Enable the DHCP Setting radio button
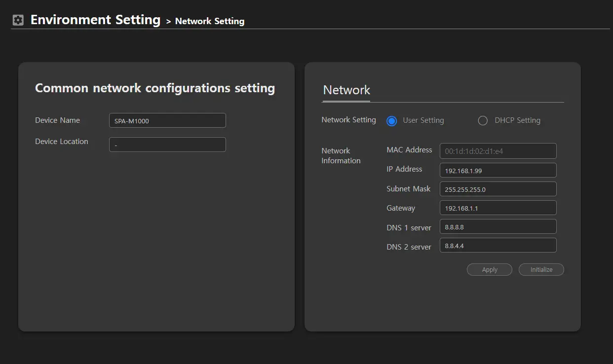This screenshot has width=613, height=364. point(483,121)
